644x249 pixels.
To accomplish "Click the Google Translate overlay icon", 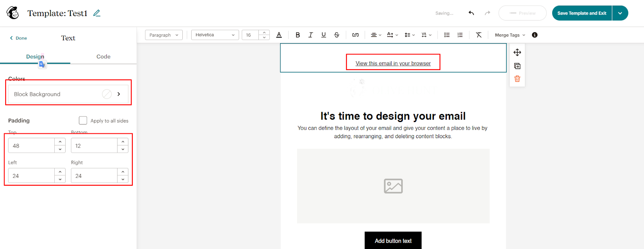I will pyautogui.click(x=42, y=64).
